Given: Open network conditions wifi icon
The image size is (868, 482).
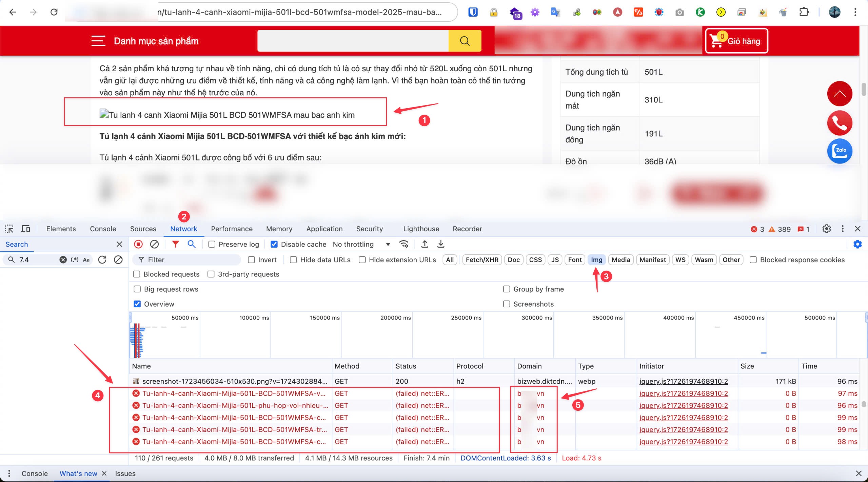Looking at the screenshot, I should click(404, 244).
